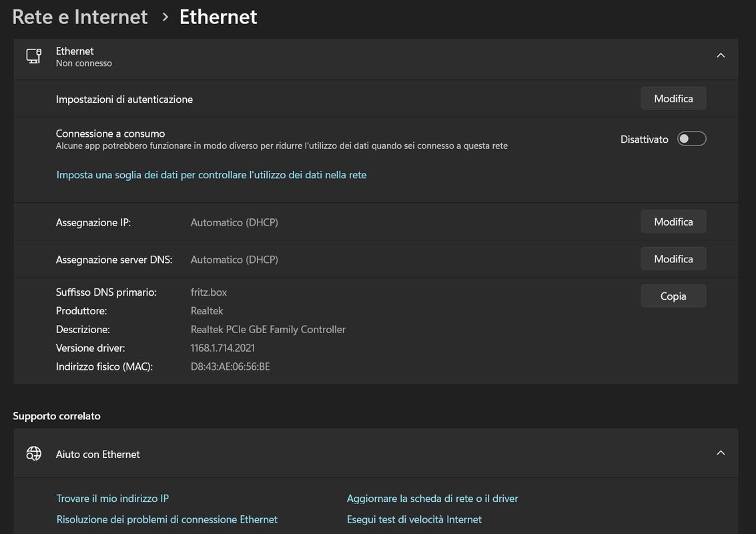Screen dimensions: 756x534
Task: Run Esegui test di velocità Internet link
Action: coord(414,519)
